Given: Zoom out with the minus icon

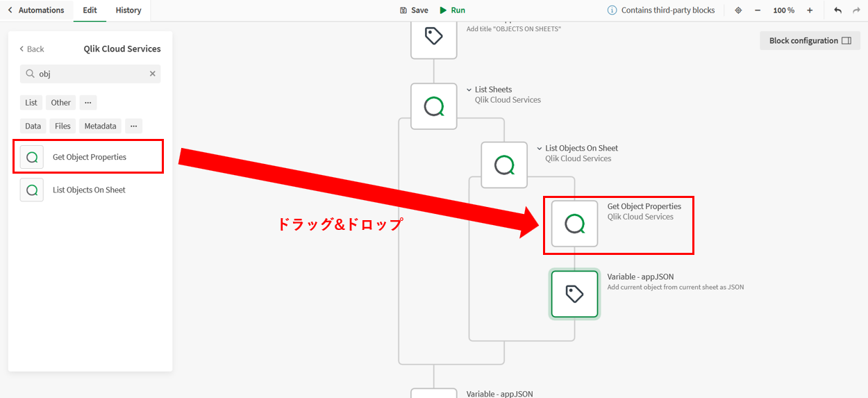Looking at the screenshot, I should click(758, 10).
